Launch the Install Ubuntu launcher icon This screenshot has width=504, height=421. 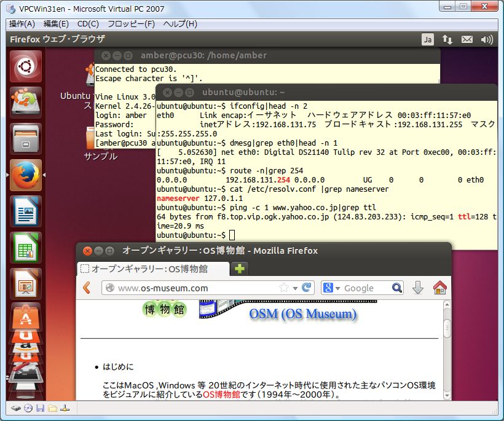(x=26, y=103)
